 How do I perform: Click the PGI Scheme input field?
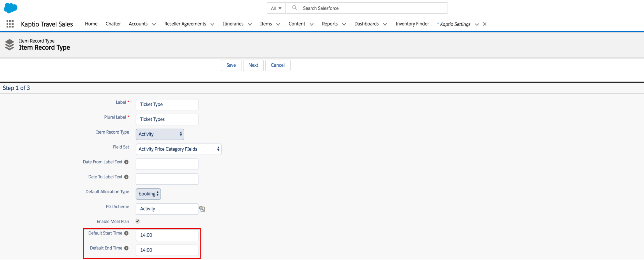[167, 209]
